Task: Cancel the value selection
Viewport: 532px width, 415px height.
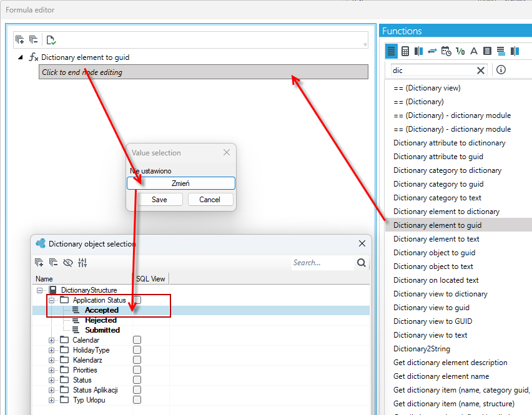Action: coord(210,200)
